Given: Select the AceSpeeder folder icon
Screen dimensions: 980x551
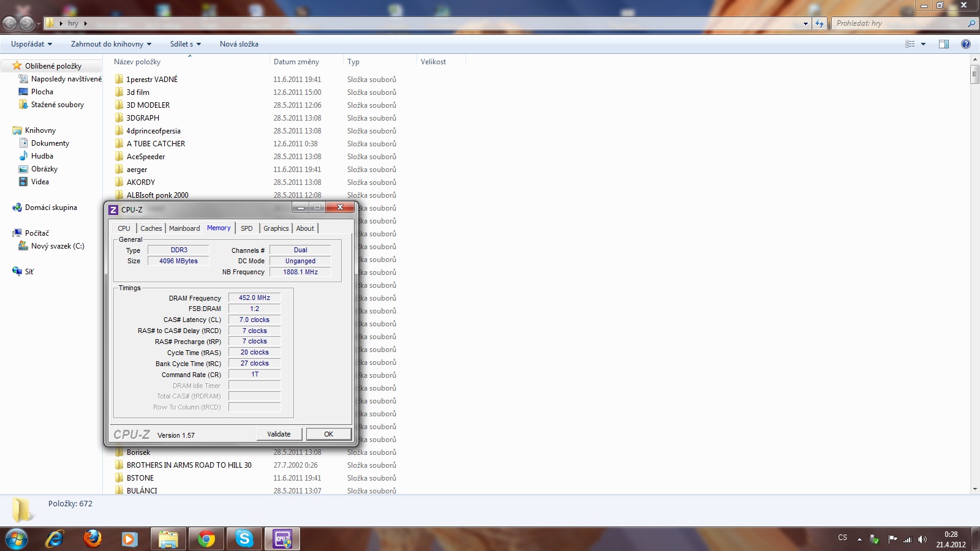Looking at the screenshot, I should [119, 157].
